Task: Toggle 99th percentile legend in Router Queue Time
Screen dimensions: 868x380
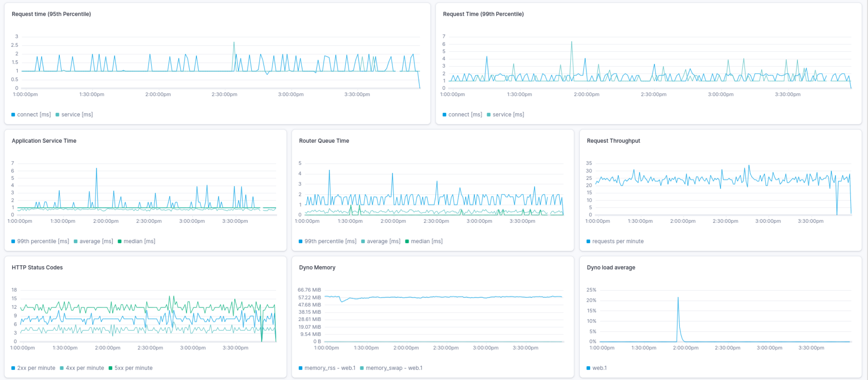Action: pyautogui.click(x=328, y=241)
